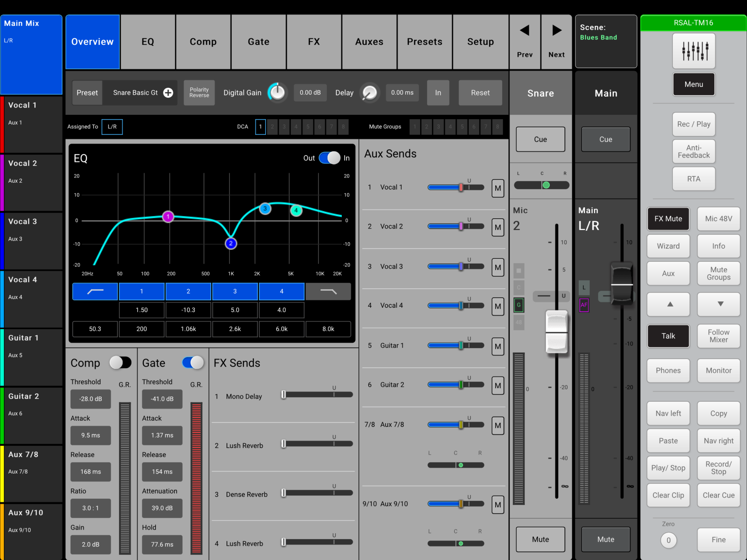This screenshot has width=747, height=560.
Task: Enable the Comp toggle switch
Action: coord(120,363)
